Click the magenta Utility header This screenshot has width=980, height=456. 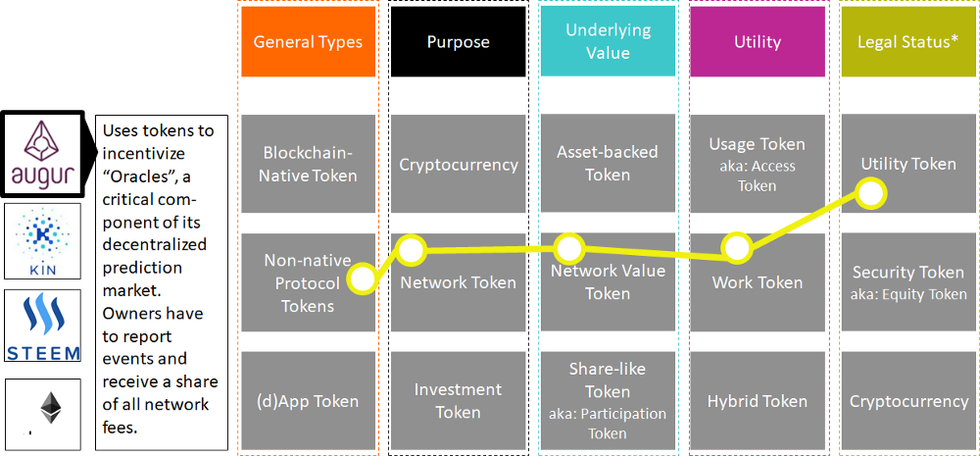tap(758, 42)
